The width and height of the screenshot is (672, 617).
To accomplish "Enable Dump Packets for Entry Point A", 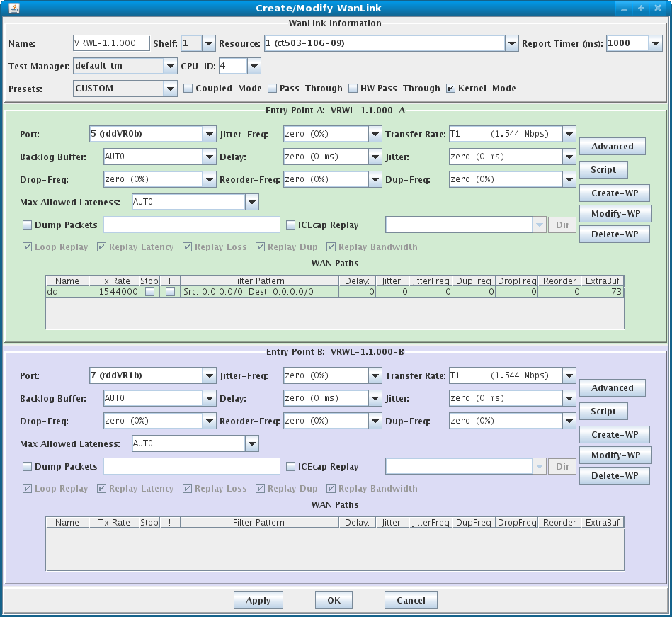I will 27,225.
